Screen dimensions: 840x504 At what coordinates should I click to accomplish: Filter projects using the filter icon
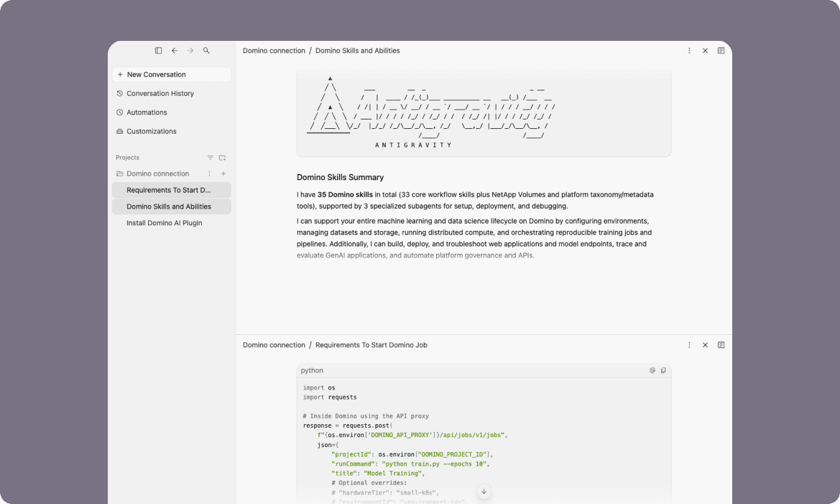(x=210, y=158)
